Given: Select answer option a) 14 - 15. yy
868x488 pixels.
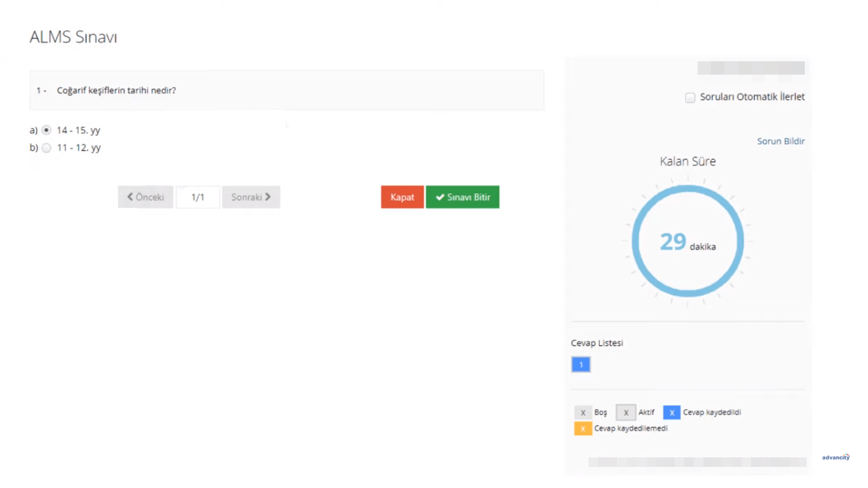Looking at the screenshot, I should point(47,130).
